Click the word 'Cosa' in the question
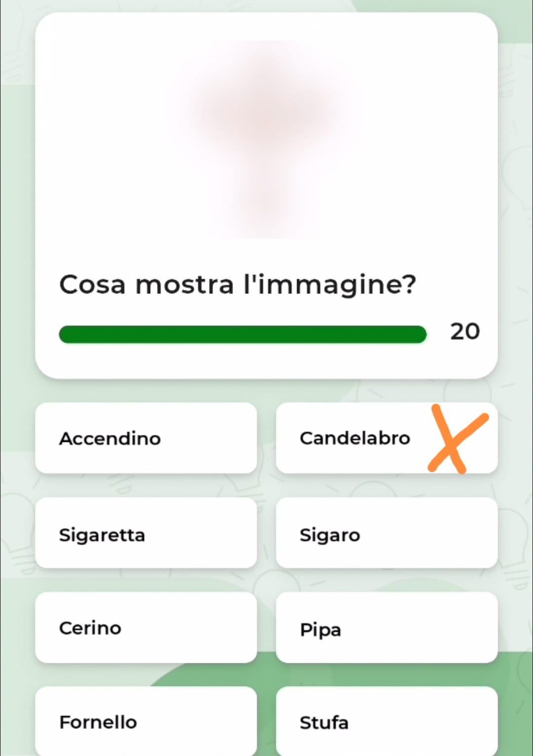The width and height of the screenshot is (533, 756). pyautogui.click(x=92, y=285)
